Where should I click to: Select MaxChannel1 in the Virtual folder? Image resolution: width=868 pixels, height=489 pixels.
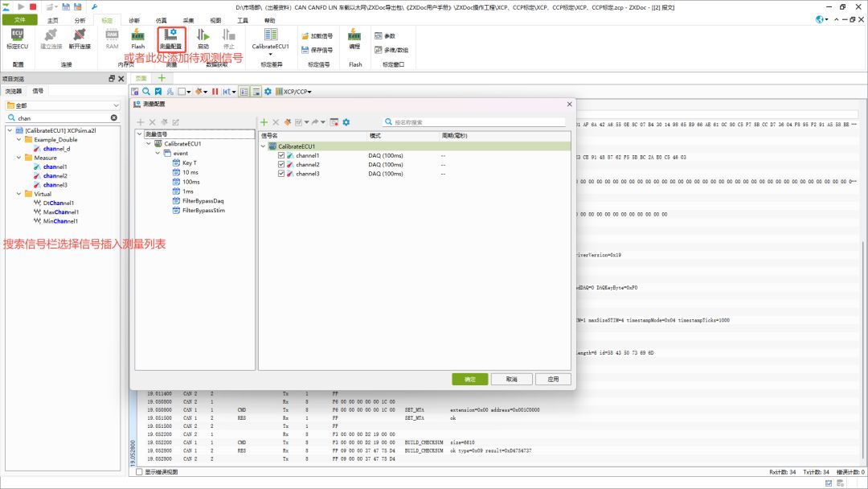(x=61, y=212)
